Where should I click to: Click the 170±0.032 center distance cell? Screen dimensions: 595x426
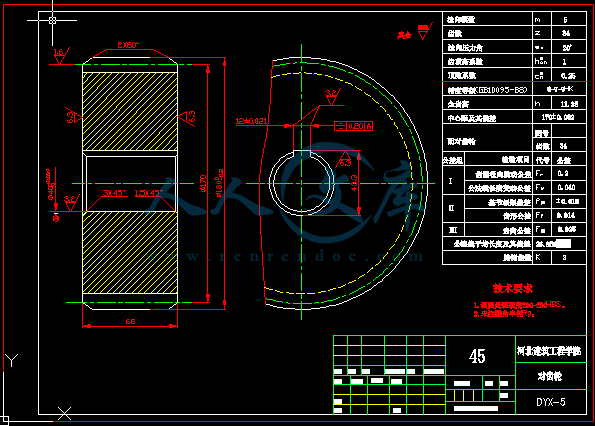(x=559, y=117)
